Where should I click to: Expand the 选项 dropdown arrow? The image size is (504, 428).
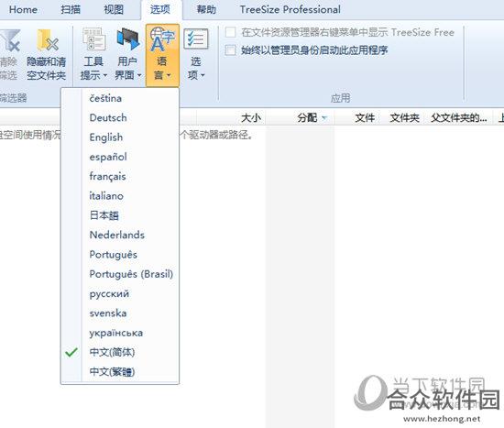tap(203, 75)
